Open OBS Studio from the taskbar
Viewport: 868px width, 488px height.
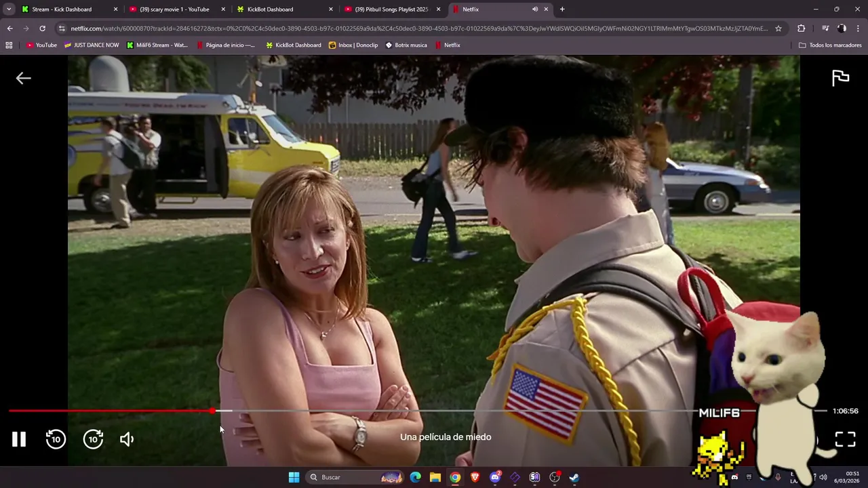(x=554, y=477)
